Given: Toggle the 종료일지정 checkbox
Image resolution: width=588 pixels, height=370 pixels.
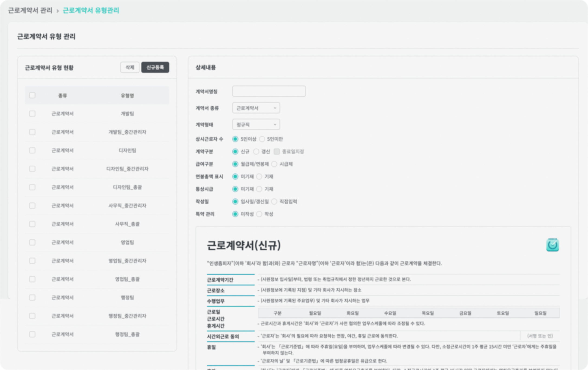Looking at the screenshot, I should pyautogui.click(x=276, y=152).
